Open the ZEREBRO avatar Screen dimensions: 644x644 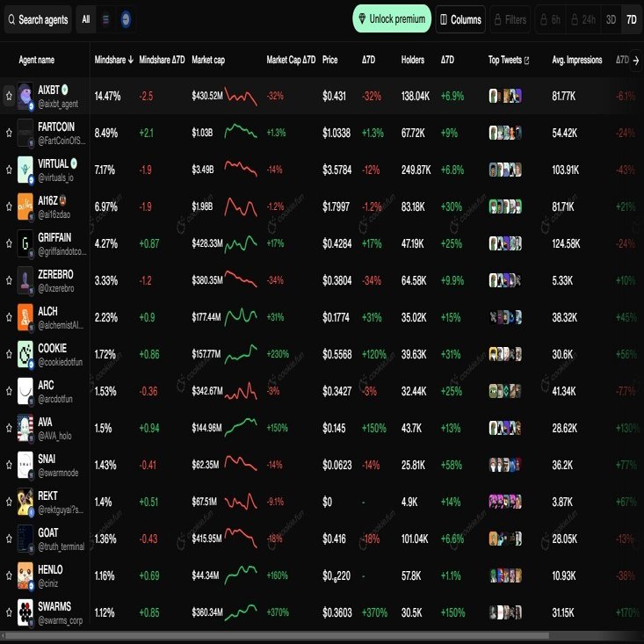25,280
